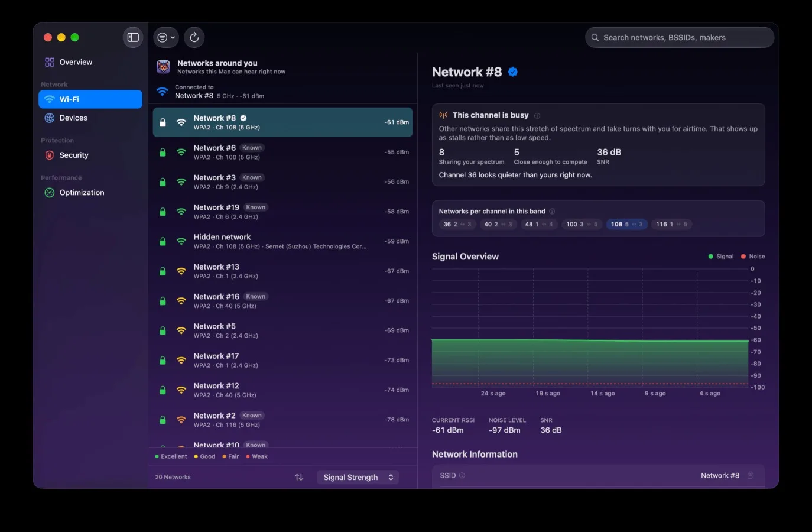The image size is (812, 532).
Task: Select Network #16 row
Action: click(282, 301)
